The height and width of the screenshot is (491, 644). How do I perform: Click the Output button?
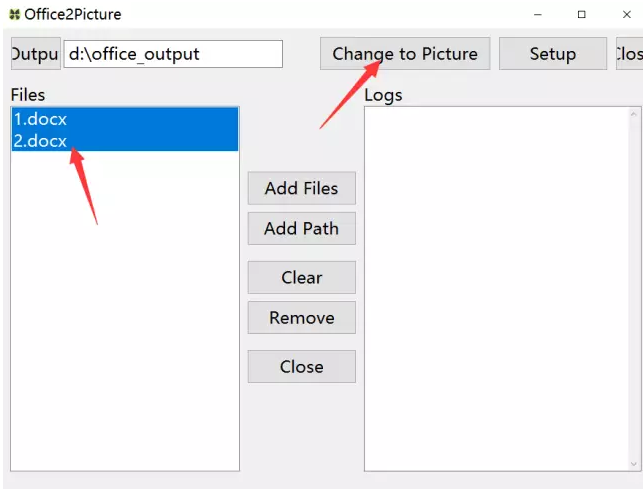click(x=36, y=54)
